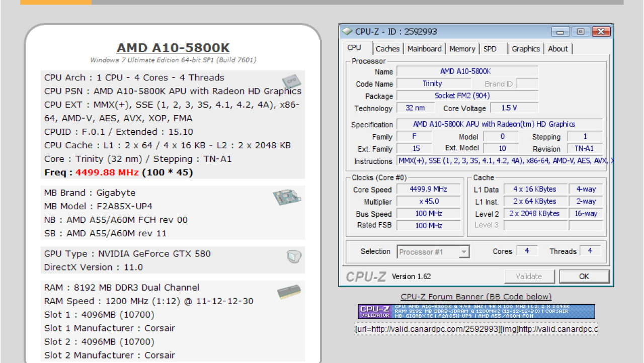Close the CPU-Z window
This screenshot has height=363, width=644.
[601, 32]
